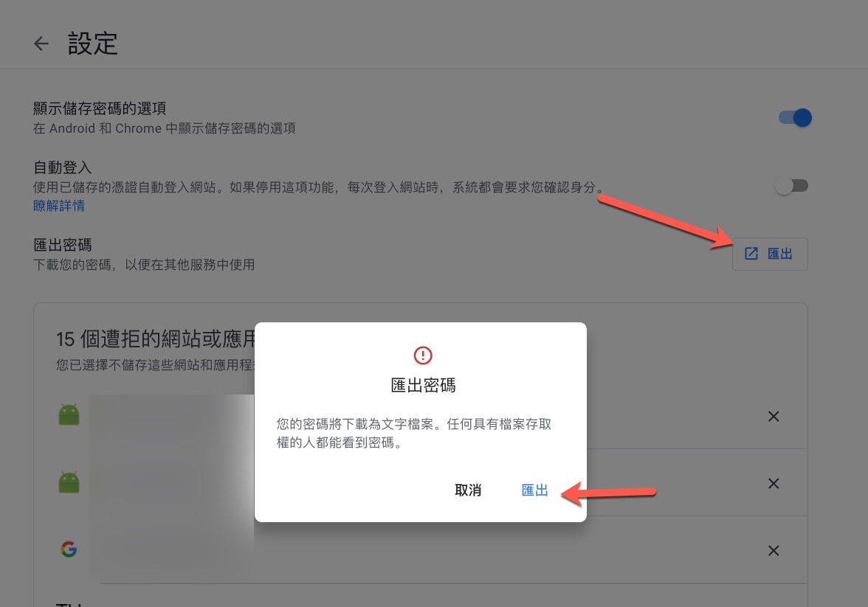Remove the second declined Android app entry

774,484
